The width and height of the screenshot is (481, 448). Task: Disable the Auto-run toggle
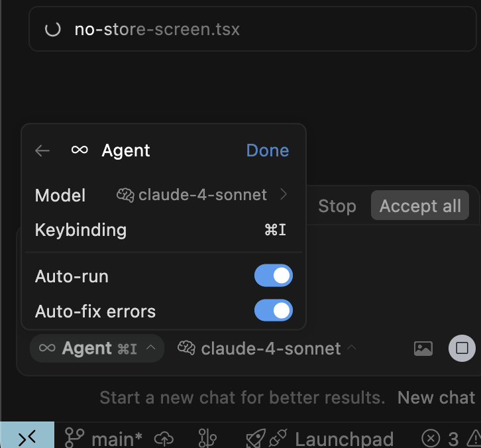[x=274, y=276]
